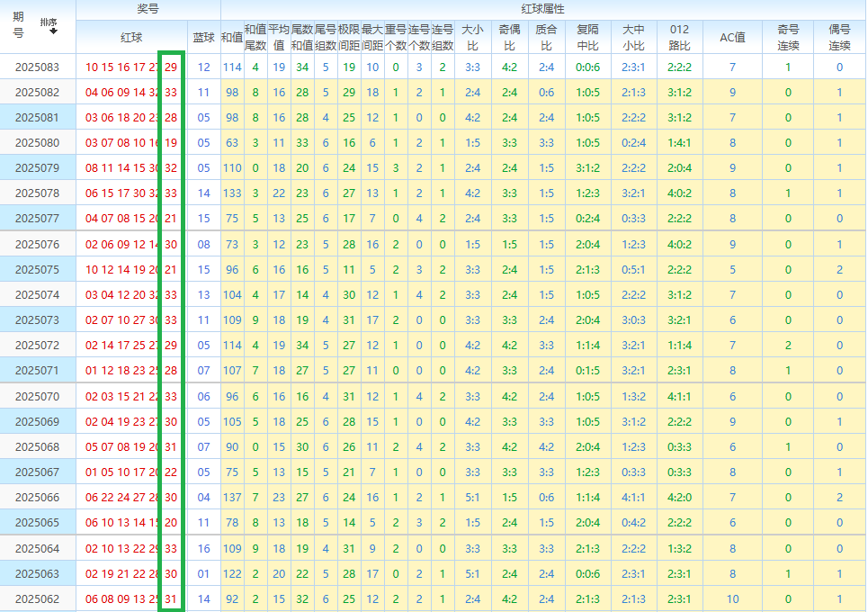Select period number 2025081
The width and height of the screenshot is (868, 612).
click(37, 117)
